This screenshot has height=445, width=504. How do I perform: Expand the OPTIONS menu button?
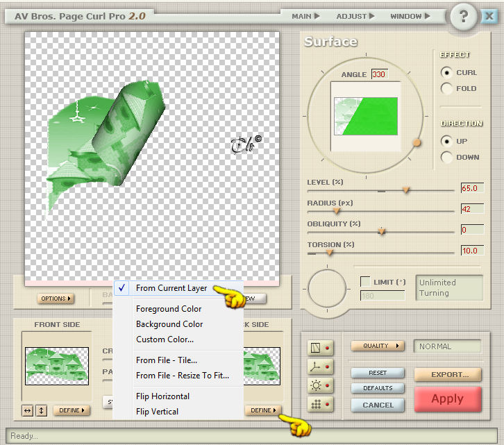(56, 299)
